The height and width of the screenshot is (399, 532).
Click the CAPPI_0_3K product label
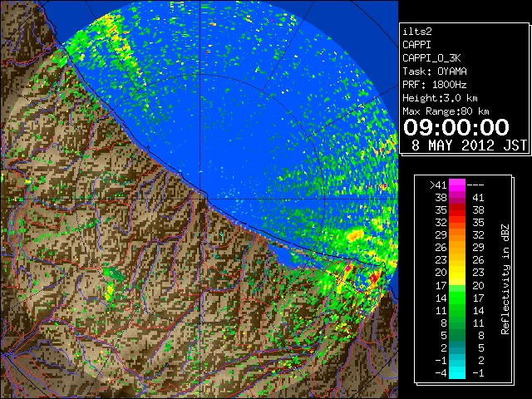pyautogui.click(x=431, y=58)
